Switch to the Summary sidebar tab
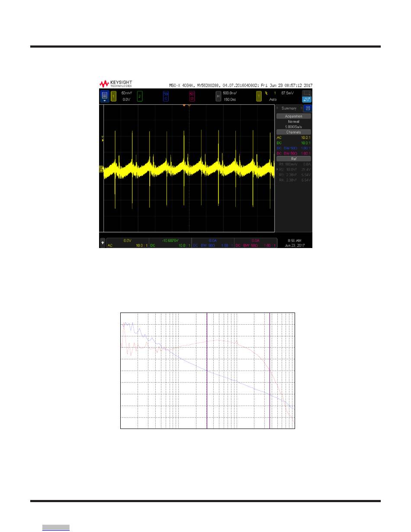Image resolution: width=411 pixels, height=532 pixels. coord(289,108)
